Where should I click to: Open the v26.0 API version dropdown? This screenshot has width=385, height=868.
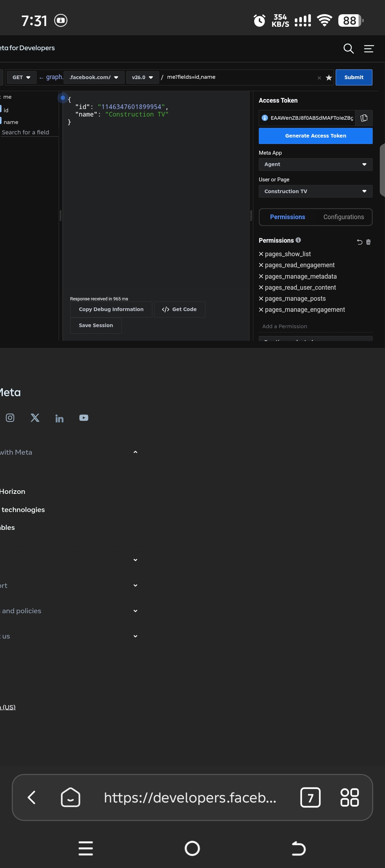click(x=143, y=77)
